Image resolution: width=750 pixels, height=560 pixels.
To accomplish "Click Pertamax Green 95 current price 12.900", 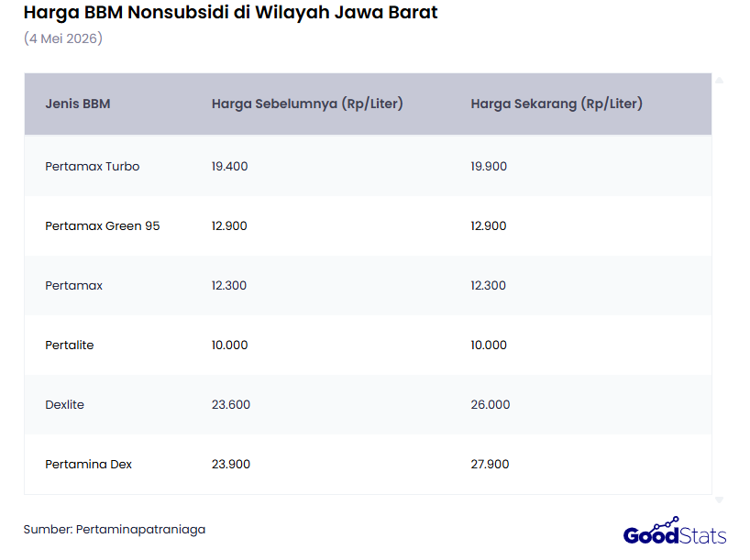I will [489, 225].
